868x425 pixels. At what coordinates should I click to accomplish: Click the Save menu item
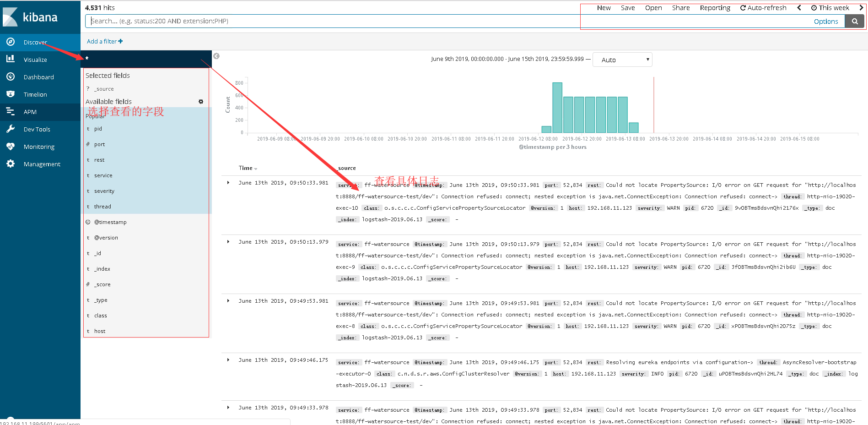tap(628, 8)
